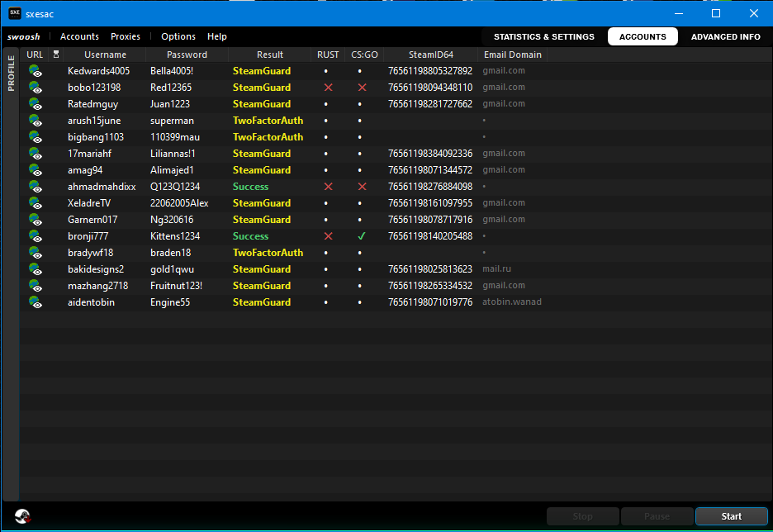This screenshot has width=773, height=532.
Task: Sort by the URL column header
Action: [35, 55]
